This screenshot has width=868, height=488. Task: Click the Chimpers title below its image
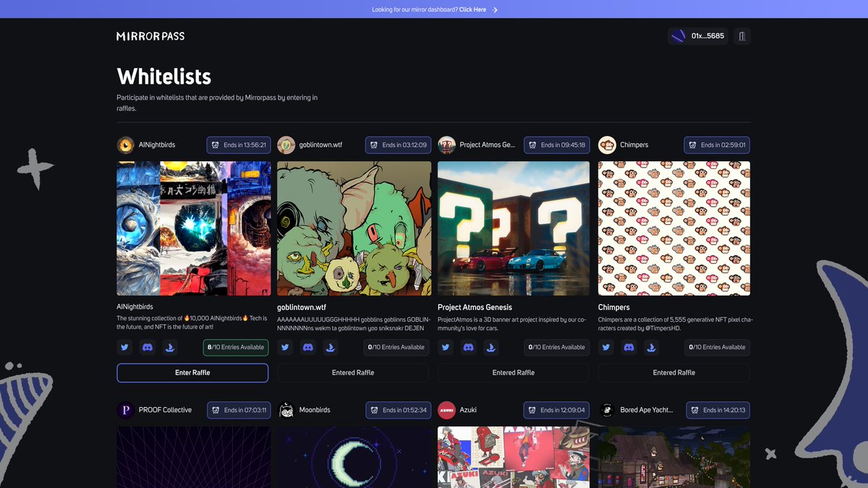pos(614,307)
